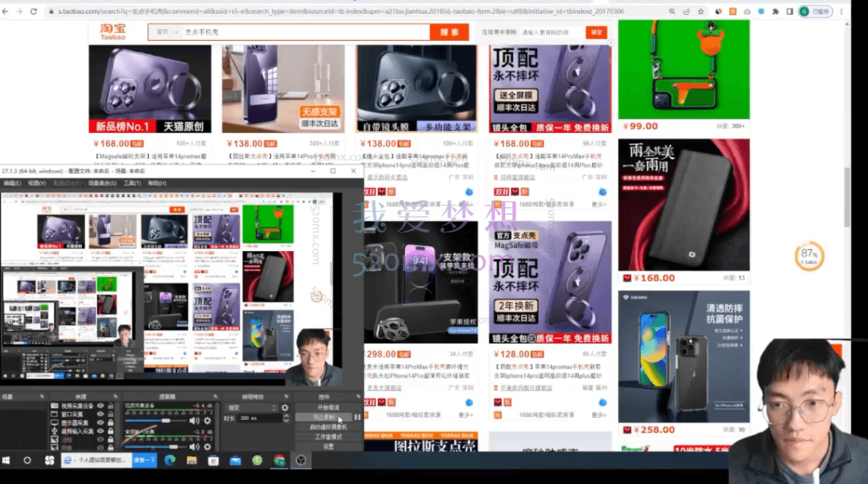868x484 pixels.
Task: Open OBS 场景集合(S) menu
Action: coord(102,183)
